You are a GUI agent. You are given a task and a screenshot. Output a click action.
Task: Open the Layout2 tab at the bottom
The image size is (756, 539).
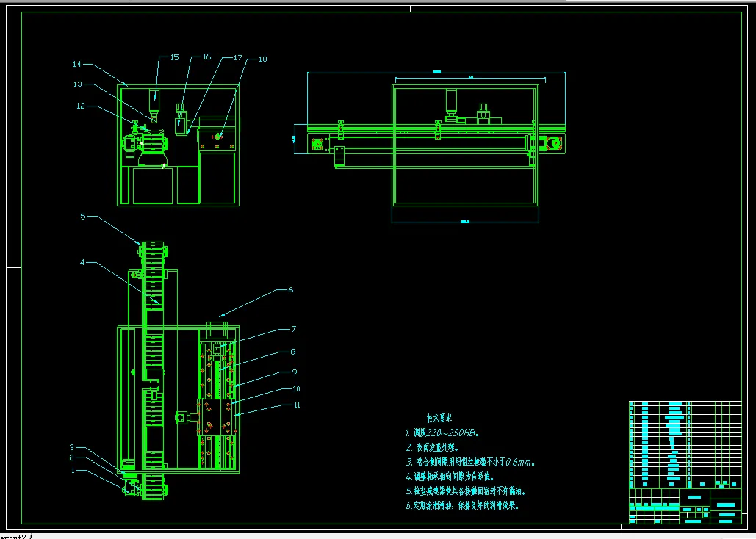click(x=13, y=536)
